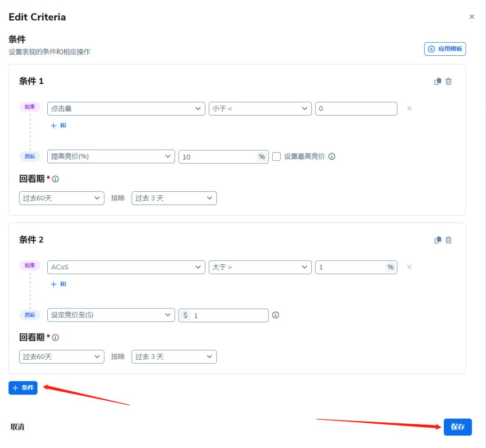486x448 pixels.
Task: Duplicate 条件 1 with copy icon
Action: pyautogui.click(x=438, y=81)
